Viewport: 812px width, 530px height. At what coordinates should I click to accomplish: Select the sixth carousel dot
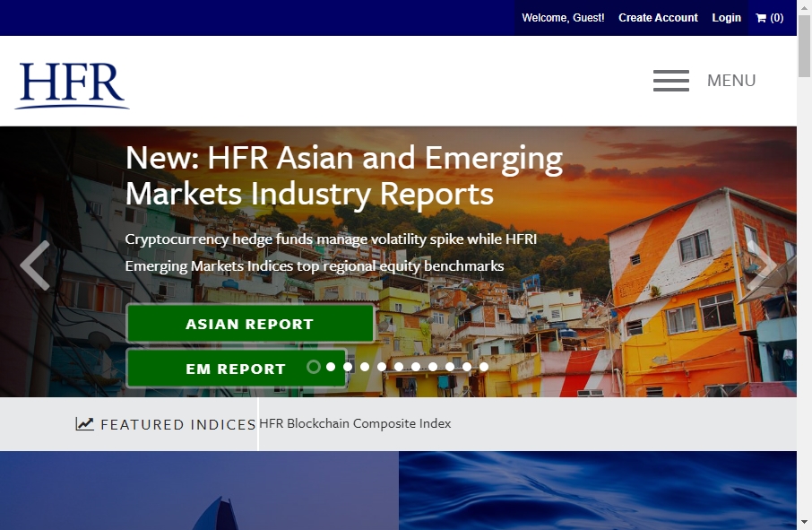(399, 367)
